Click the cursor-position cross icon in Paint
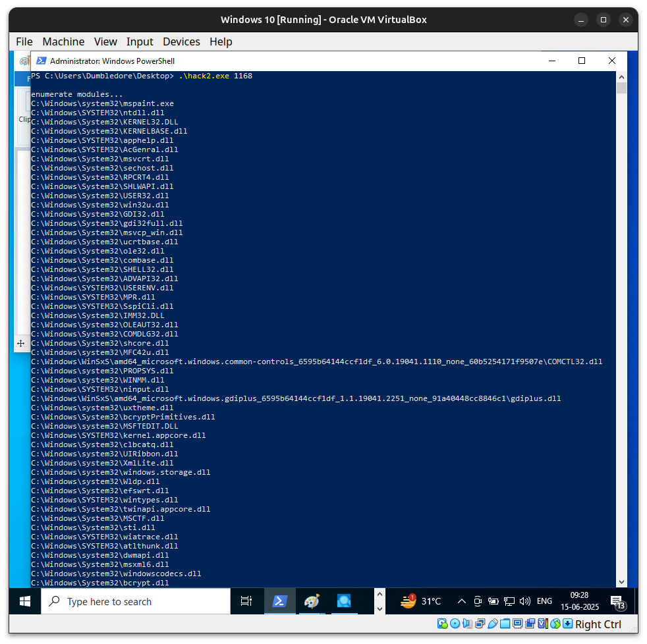This screenshot has width=647, height=644. click(x=20, y=344)
